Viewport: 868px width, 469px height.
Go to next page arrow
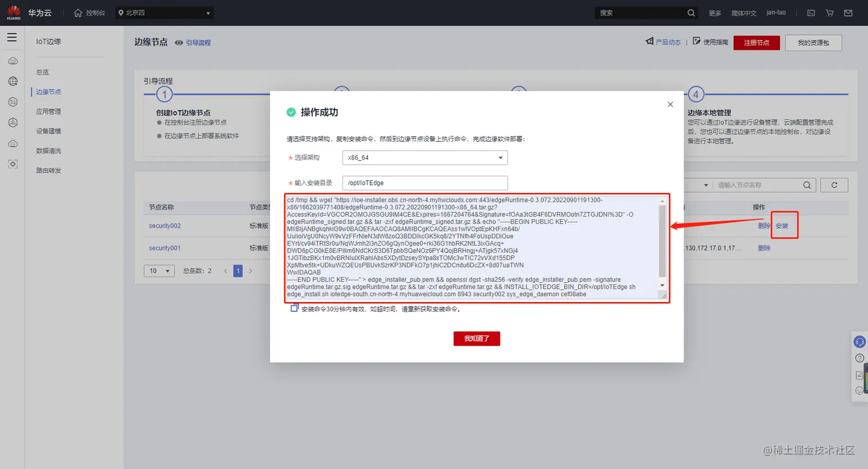point(250,270)
